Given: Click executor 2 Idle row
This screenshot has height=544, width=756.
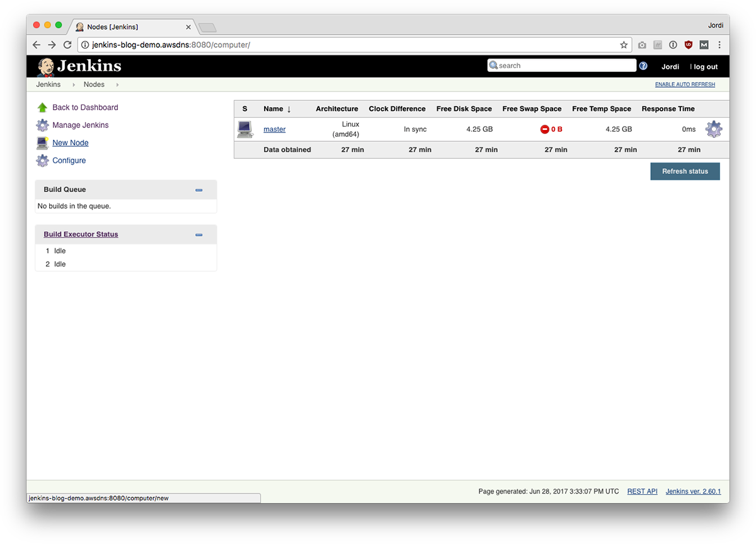Looking at the screenshot, I should pyautogui.click(x=126, y=264).
